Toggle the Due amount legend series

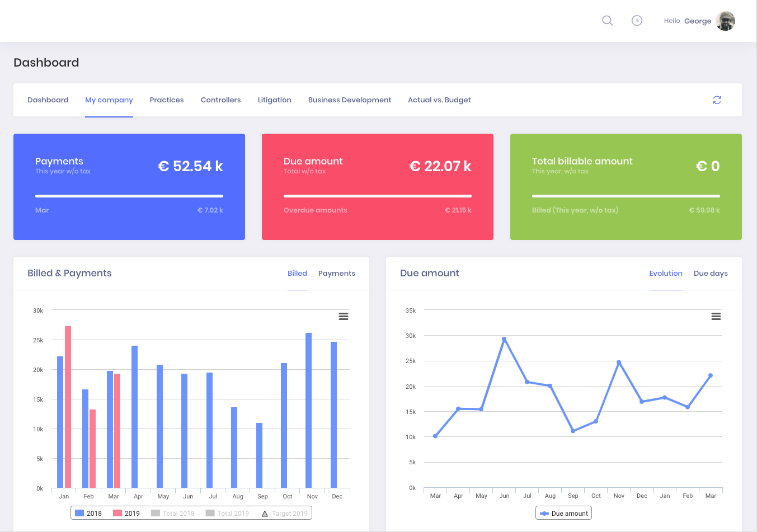563,513
